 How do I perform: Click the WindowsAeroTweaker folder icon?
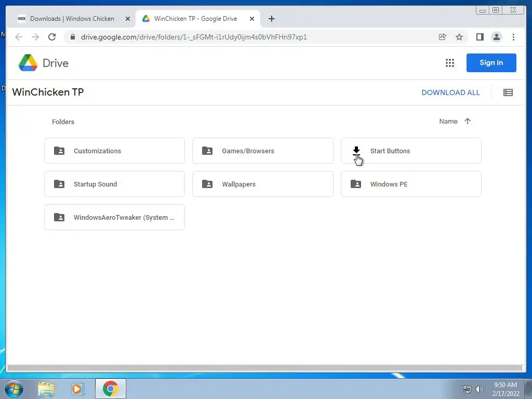pyautogui.click(x=59, y=217)
